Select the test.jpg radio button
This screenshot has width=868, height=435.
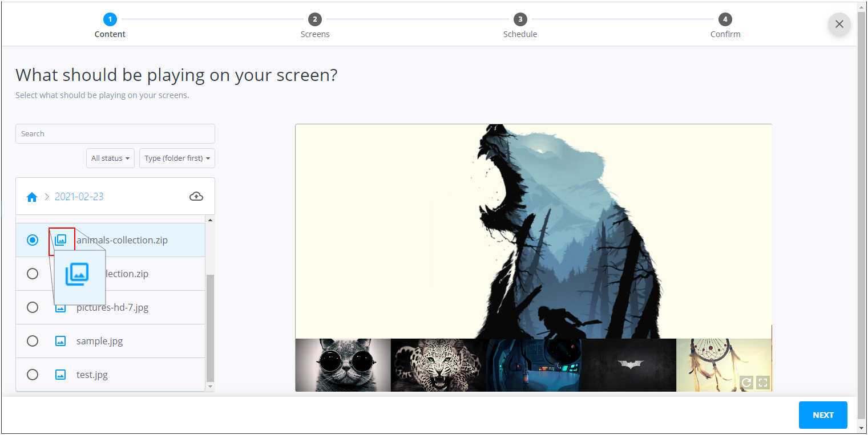tap(33, 375)
